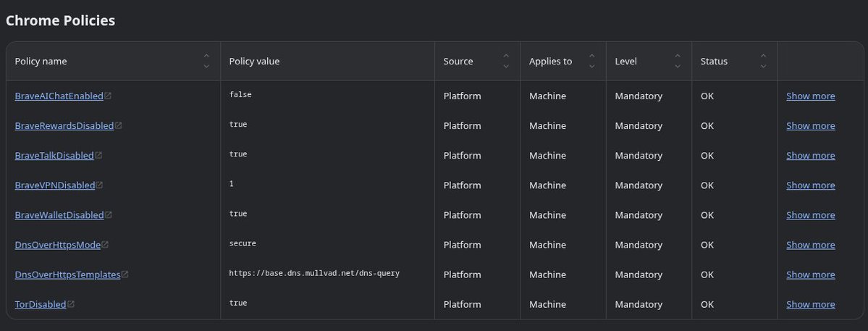Open the BraveAIChatEnabled policy link

pos(59,96)
